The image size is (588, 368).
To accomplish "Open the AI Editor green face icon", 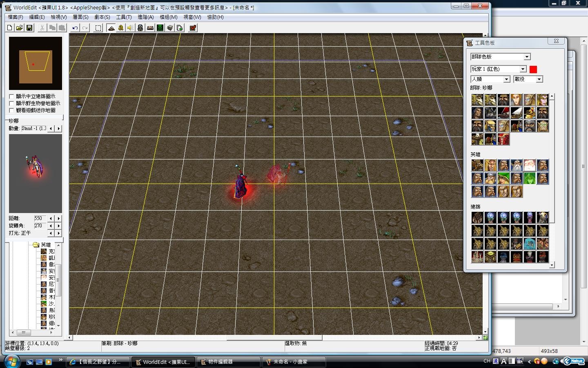I will [x=160, y=28].
